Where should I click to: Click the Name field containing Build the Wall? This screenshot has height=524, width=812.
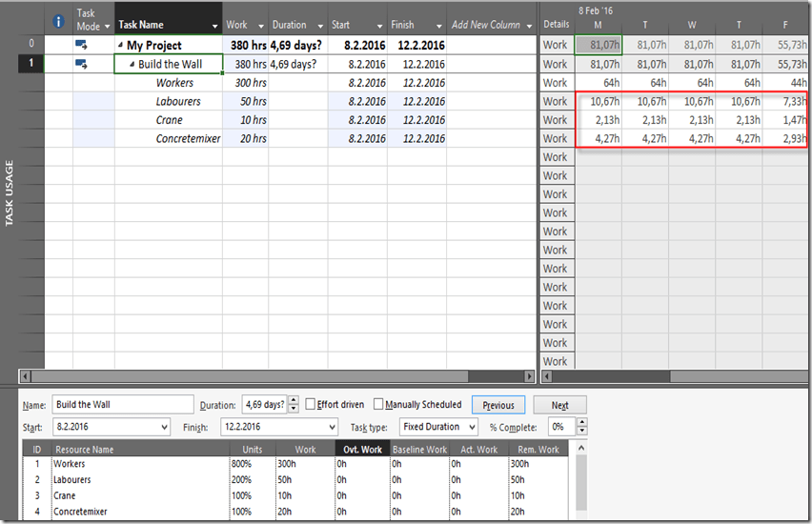(x=122, y=405)
